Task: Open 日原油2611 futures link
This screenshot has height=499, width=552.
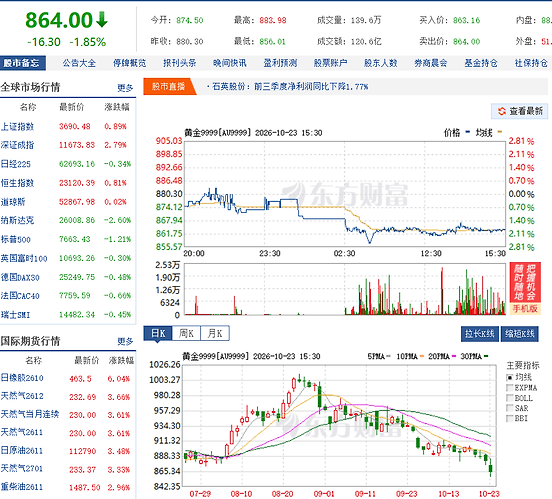Action: pos(22,450)
